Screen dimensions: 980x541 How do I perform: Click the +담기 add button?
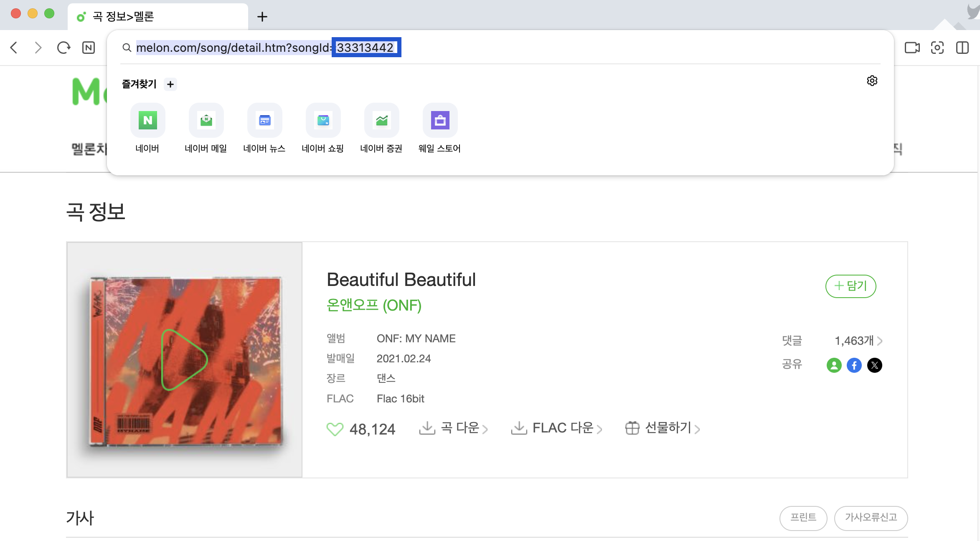851,286
